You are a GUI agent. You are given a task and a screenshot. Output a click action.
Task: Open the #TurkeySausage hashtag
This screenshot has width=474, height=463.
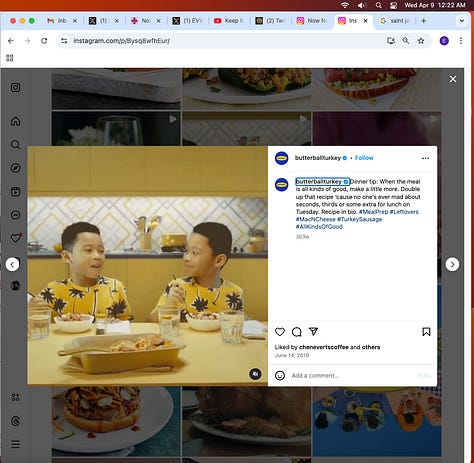[x=359, y=219]
